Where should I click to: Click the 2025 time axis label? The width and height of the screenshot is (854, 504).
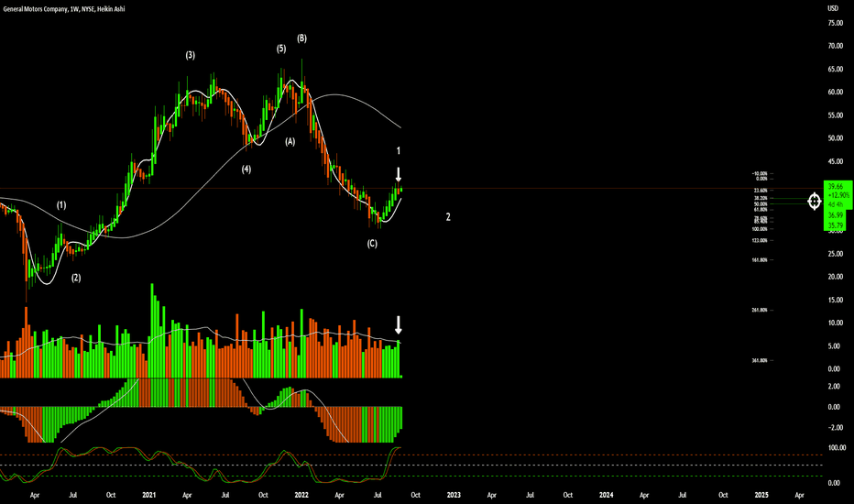(761, 495)
